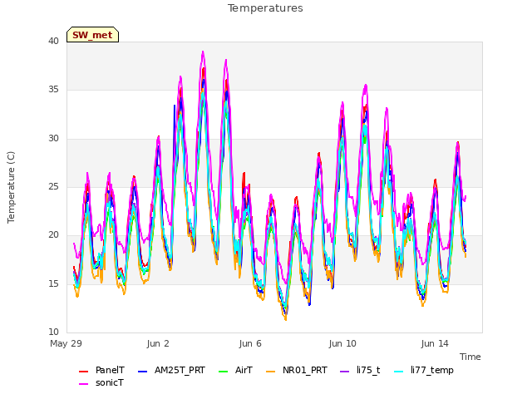Click the Time x-axis title
This screenshot has height=399, width=532.
[x=470, y=357]
